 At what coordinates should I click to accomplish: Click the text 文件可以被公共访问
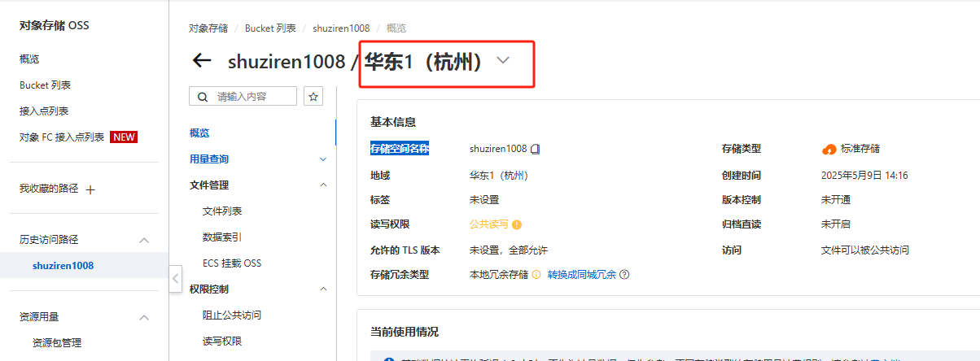click(865, 250)
